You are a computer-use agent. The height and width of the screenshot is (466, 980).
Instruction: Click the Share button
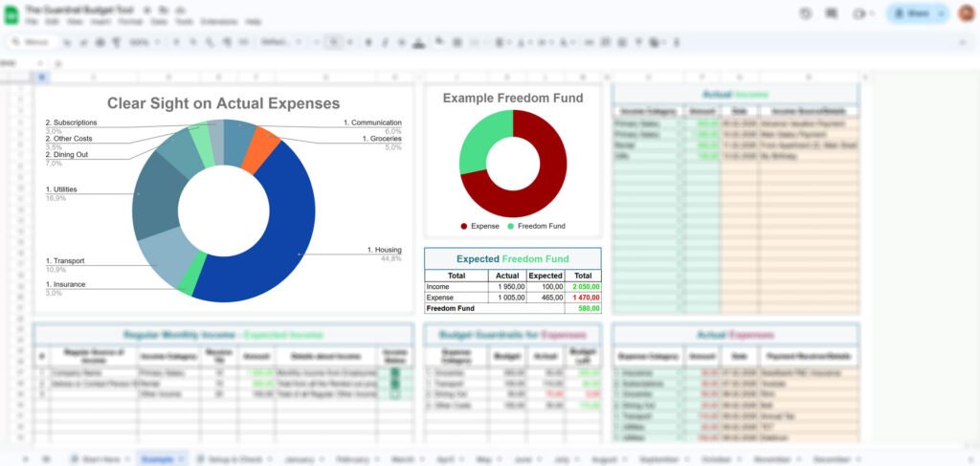coord(916,13)
